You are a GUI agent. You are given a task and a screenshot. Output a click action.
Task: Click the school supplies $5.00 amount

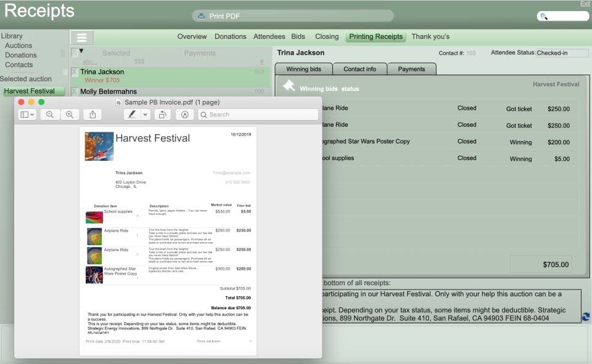coord(562,159)
